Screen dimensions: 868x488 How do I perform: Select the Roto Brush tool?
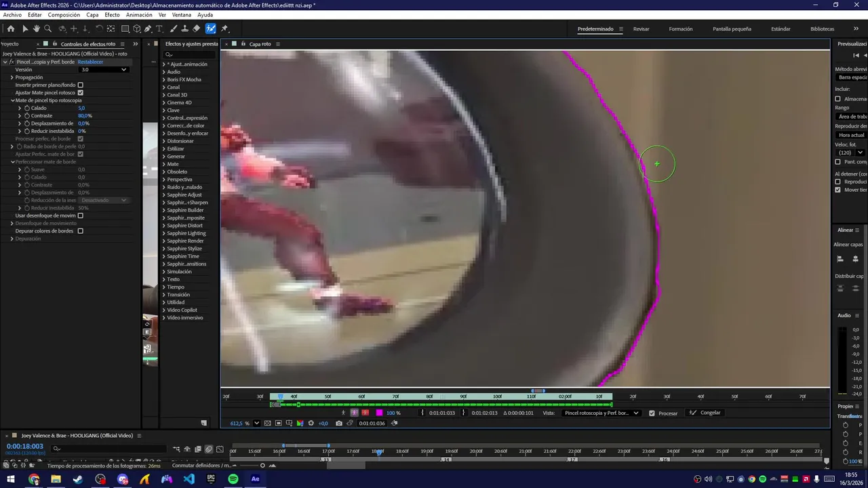point(211,29)
